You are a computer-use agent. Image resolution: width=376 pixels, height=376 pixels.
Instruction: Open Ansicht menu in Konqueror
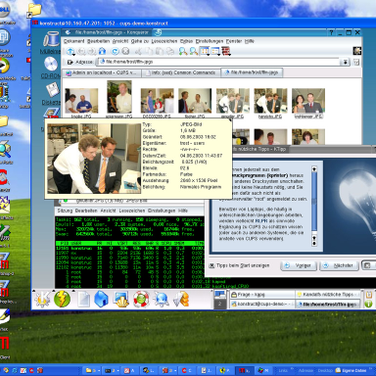(120, 41)
